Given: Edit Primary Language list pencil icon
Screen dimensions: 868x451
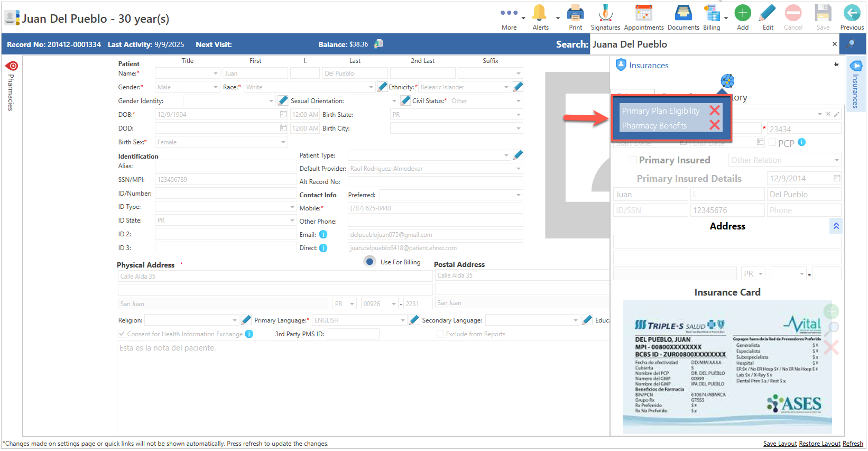Looking at the screenshot, I should 414,319.
